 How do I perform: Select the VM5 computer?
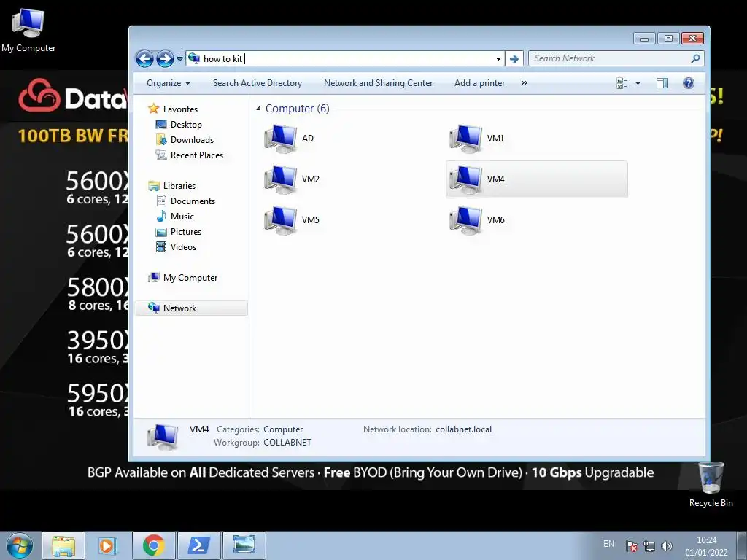point(292,220)
